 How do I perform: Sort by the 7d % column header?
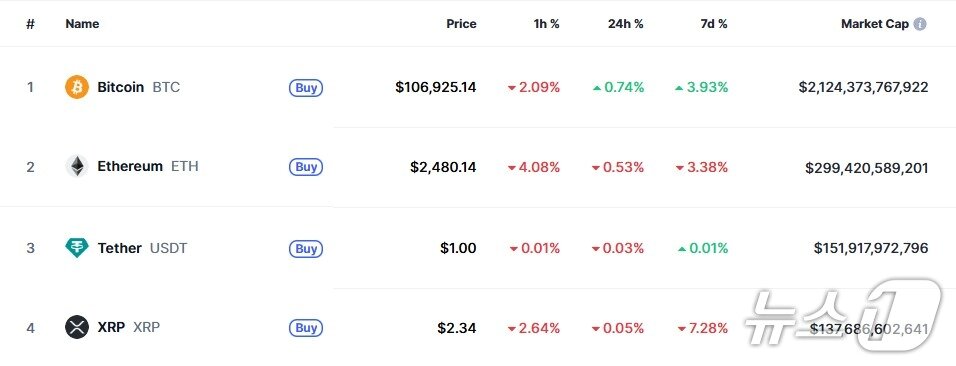714,24
